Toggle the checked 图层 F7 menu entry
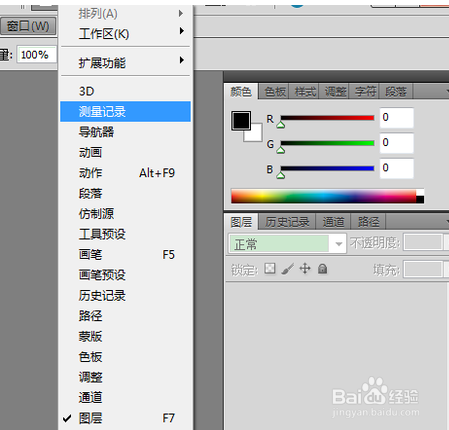This screenshot has height=430, width=449. coord(125,418)
